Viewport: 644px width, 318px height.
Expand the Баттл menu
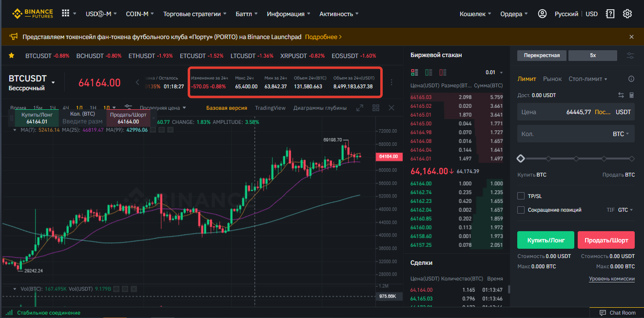coord(247,14)
